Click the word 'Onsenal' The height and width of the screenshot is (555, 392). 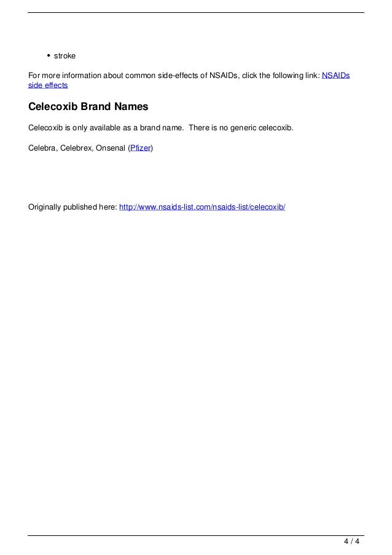[x=111, y=148]
